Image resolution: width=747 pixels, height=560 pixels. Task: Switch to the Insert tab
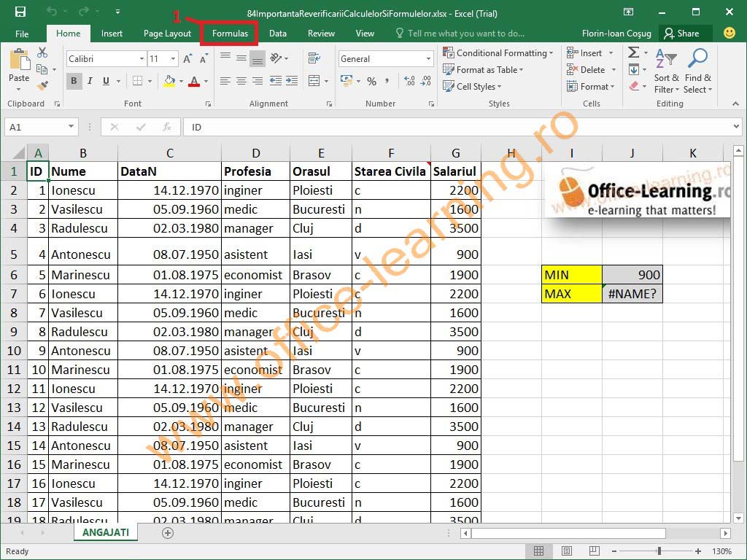[112, 34]
